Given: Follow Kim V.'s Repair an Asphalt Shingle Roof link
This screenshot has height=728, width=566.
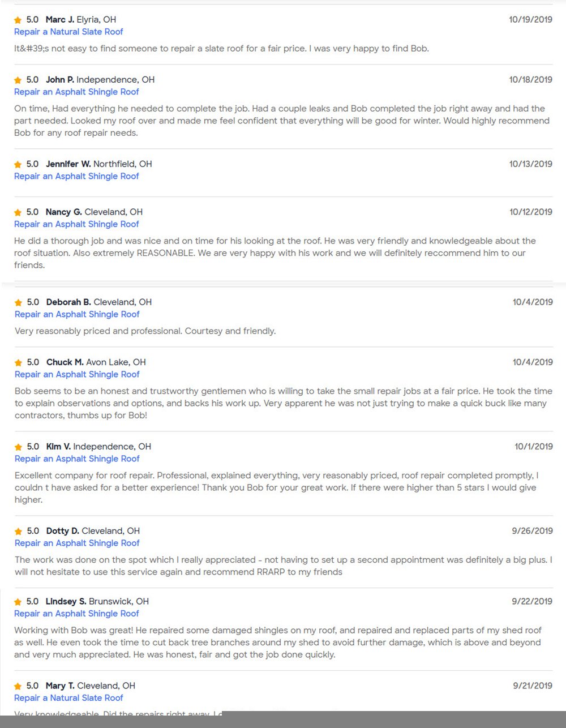Looking at the screenshot, I should (77, 459).
